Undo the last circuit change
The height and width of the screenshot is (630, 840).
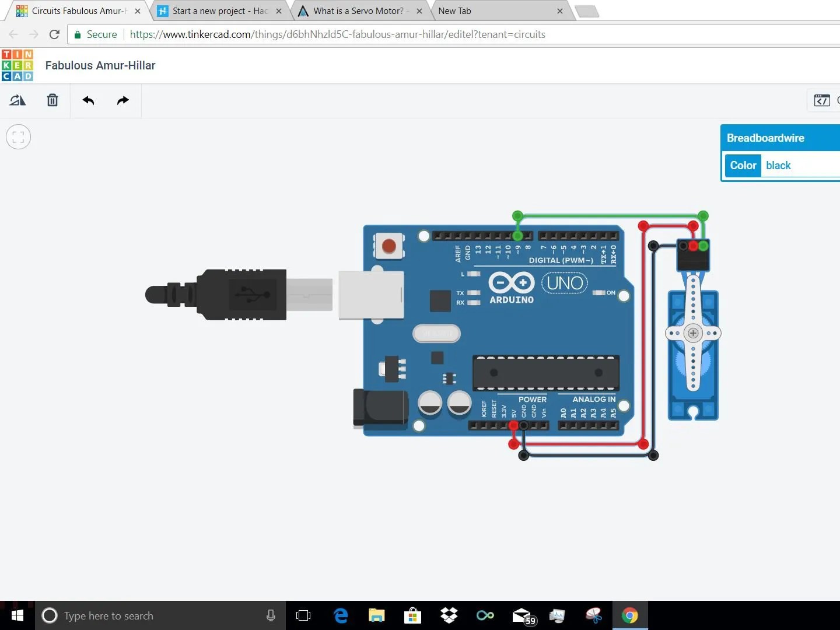pos(89,100)
